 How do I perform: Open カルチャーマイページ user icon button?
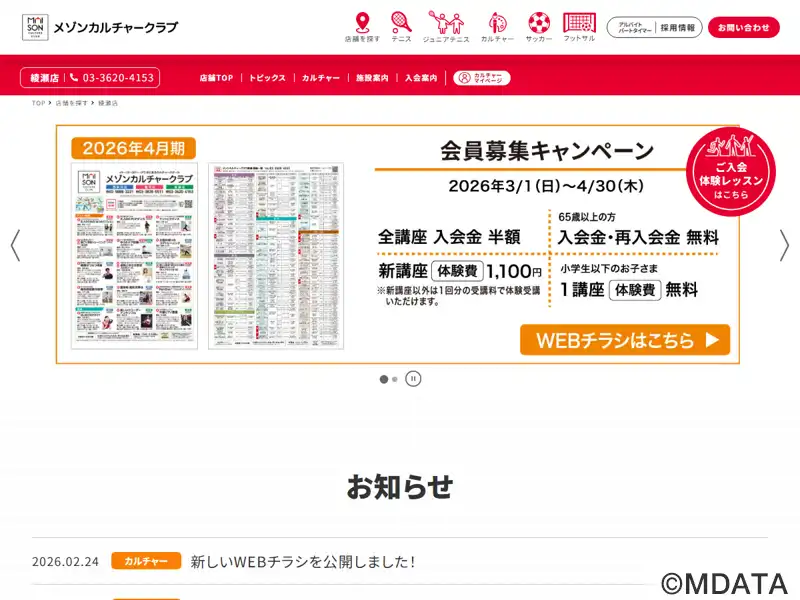coord(482,78)
